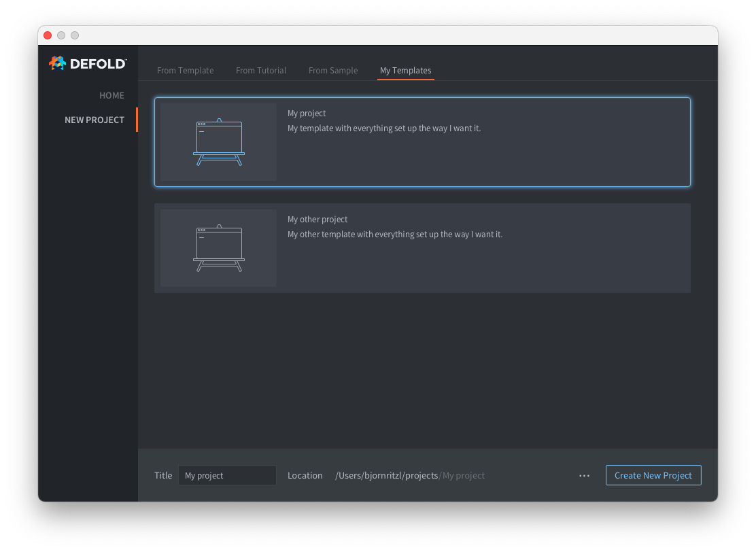Click the easel thumbnail for My other project
756x552 pixels.
[218, 247]
